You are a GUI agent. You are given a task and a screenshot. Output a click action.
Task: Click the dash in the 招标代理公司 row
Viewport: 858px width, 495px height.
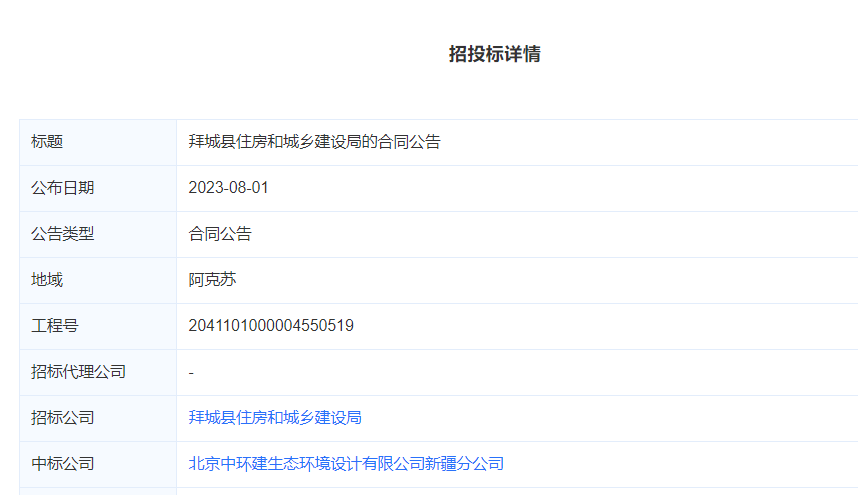pos(191,372)
